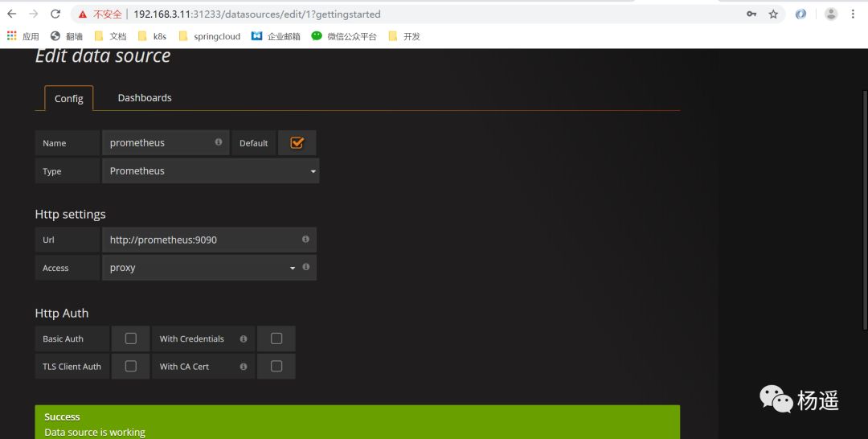Open the Chrome profile avatar
Screen dimensions: 868x439
(x=831, y=14)
